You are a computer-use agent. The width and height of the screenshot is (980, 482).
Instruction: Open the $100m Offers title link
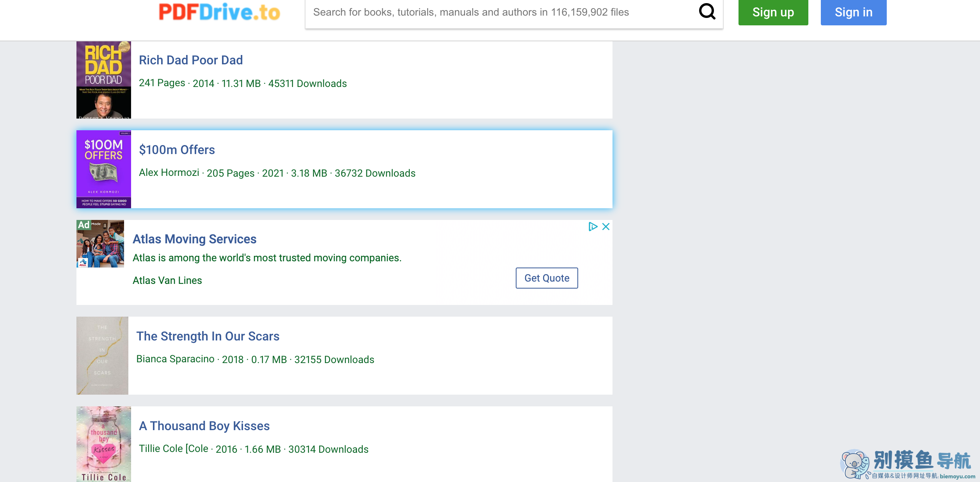pyautogui.click(x=177, y=150)
